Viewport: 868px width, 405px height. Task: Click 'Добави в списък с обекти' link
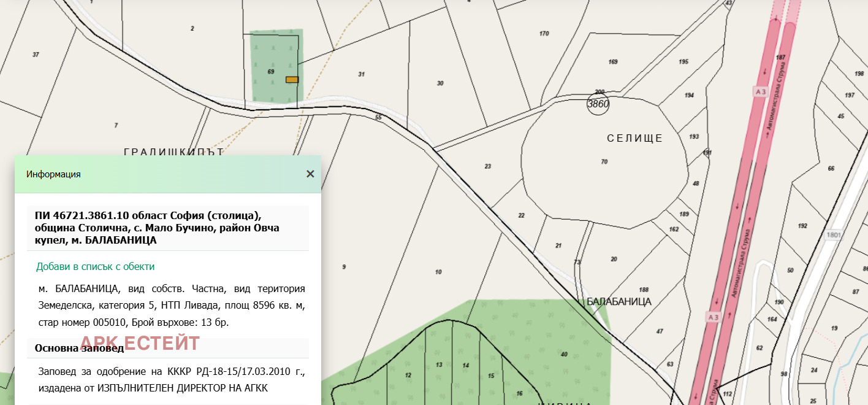click(x=95, y=266)
